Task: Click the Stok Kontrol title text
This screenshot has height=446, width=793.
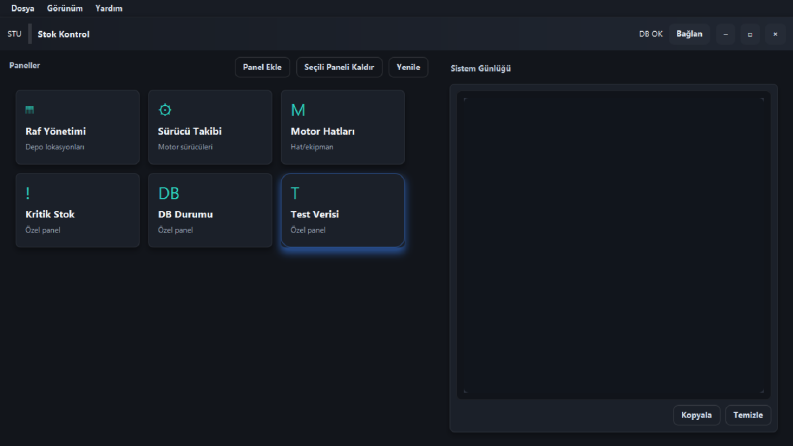Action: point(64,34)
